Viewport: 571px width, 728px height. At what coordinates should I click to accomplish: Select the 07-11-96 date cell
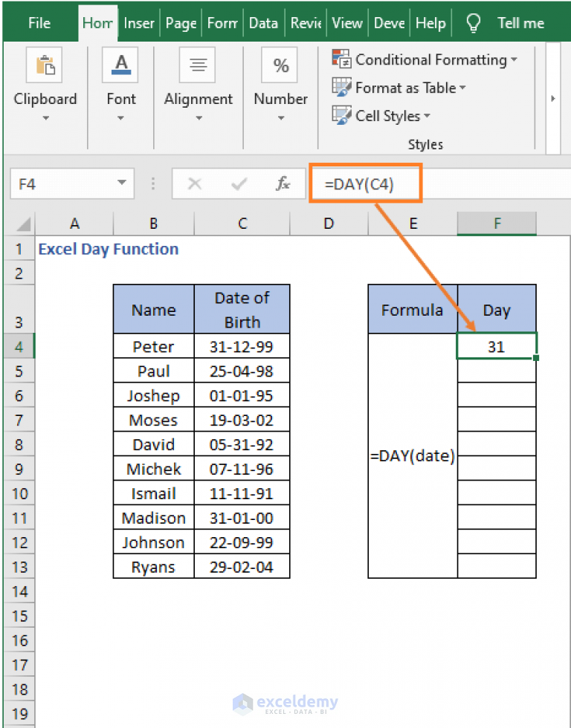242,469
